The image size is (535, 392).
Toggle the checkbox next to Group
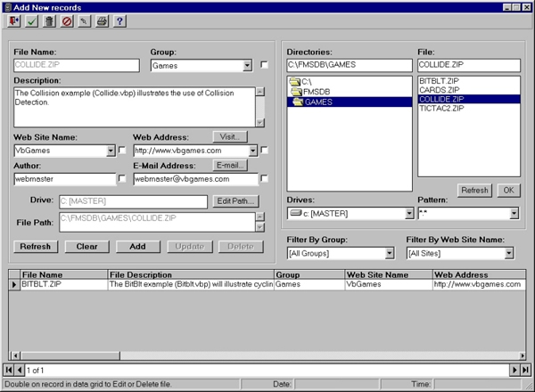(x=264, y=65)
